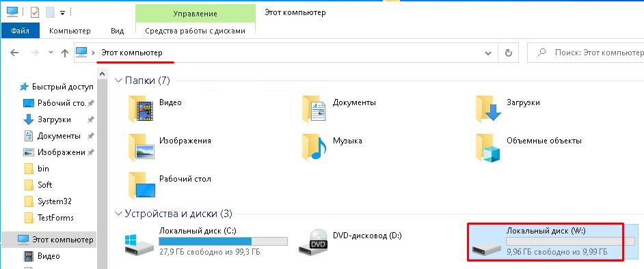This screenshot has width=644, height=269.
Task: Collapse the Папки (7) group
Action: tap(119, 81)
